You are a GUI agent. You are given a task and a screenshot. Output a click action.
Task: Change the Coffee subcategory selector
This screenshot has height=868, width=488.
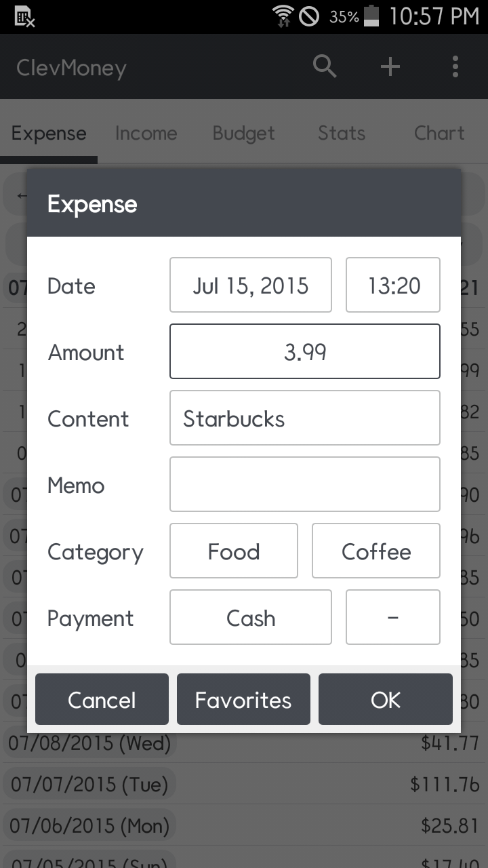[376, 551]
